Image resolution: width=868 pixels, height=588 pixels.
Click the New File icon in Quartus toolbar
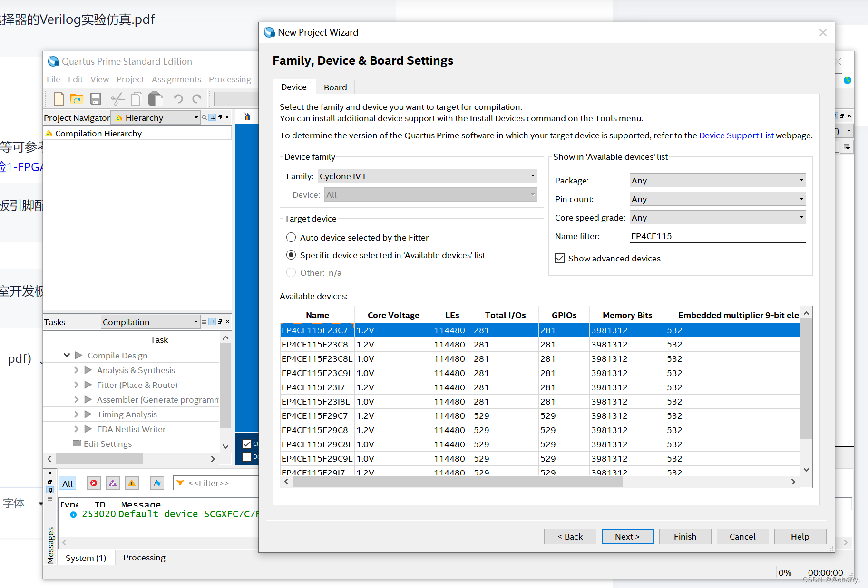(59, 99)
